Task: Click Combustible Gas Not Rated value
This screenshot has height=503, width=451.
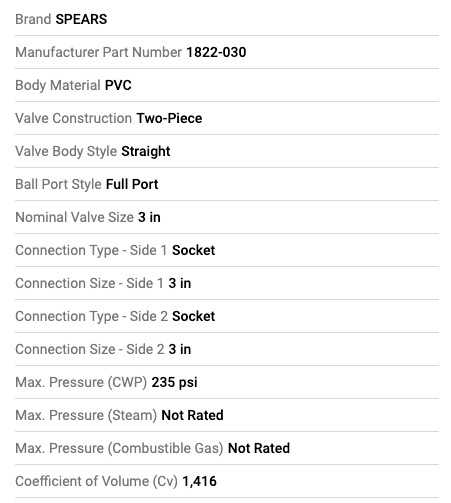Action: pyautogui.click(x=259, y=448)
